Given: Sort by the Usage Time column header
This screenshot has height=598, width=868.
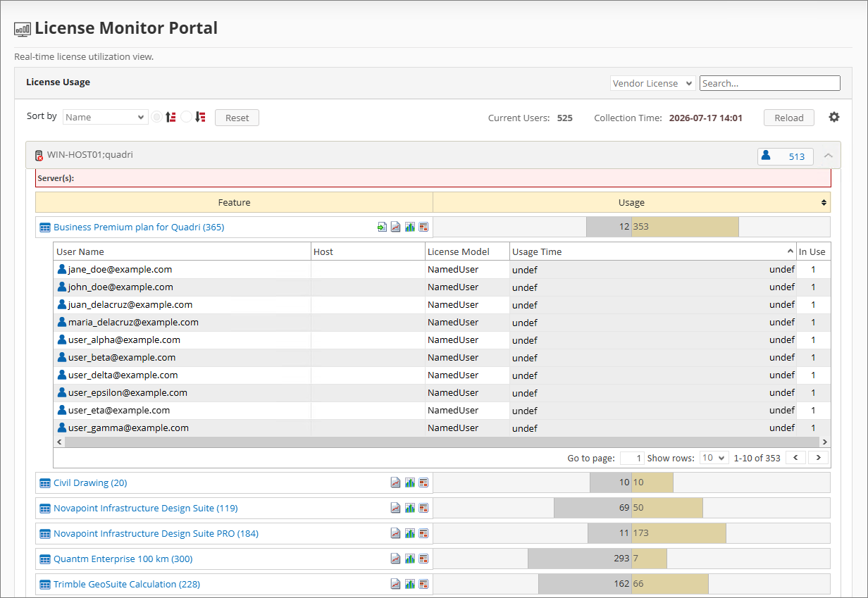Looking at the screenshot, I should (652, 251).
